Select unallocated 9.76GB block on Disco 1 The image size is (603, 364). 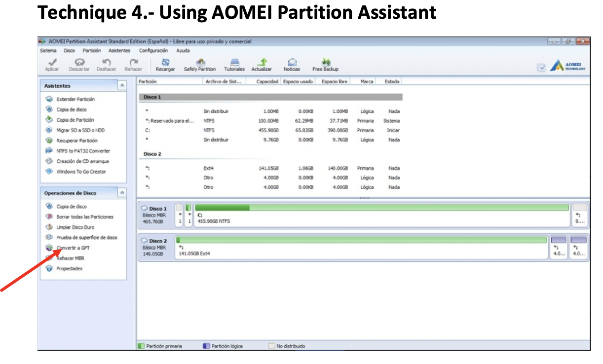(x=580, y=215)
